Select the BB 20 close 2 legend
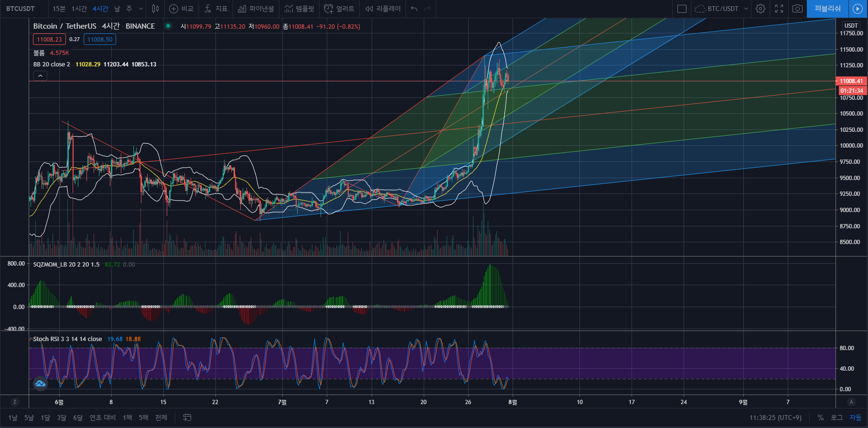Image resolution: width=868 pixels, height=428 pixels. coord(52,64)
